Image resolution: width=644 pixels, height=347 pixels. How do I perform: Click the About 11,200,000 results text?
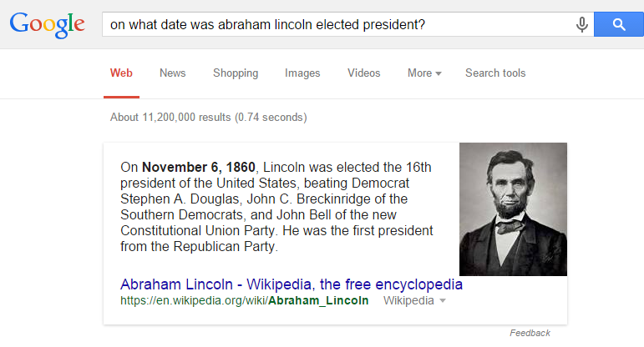click(x=208, y=118)
